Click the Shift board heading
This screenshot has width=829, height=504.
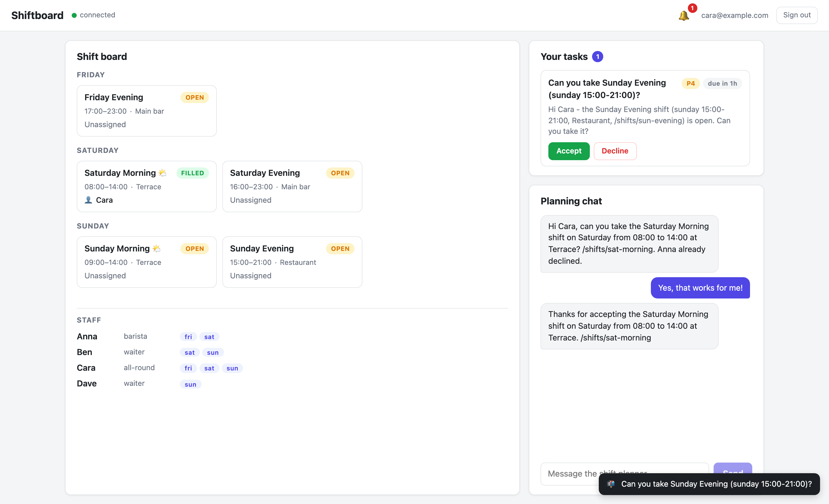click(x=102, y=57)
